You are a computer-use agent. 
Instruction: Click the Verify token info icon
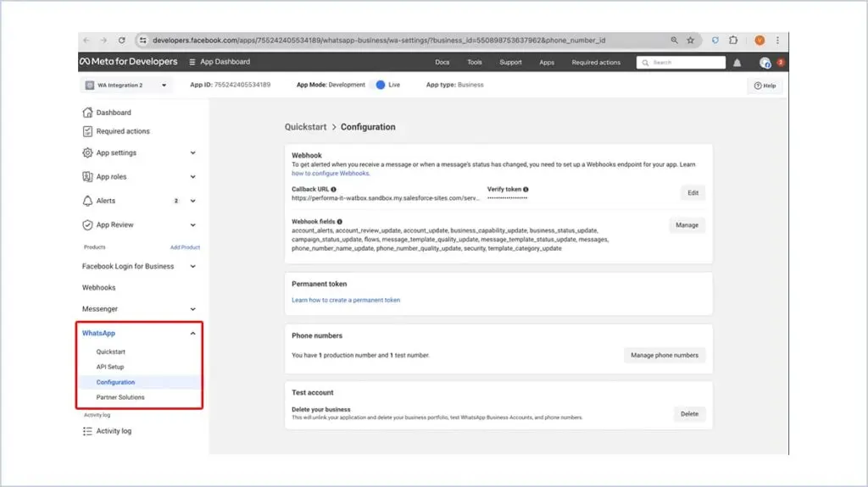526,189
